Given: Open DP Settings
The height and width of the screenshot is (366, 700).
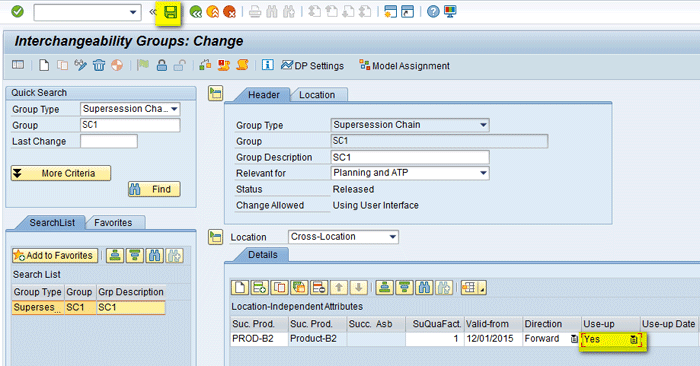Looking at the screenshot, I should coord(312,66).
